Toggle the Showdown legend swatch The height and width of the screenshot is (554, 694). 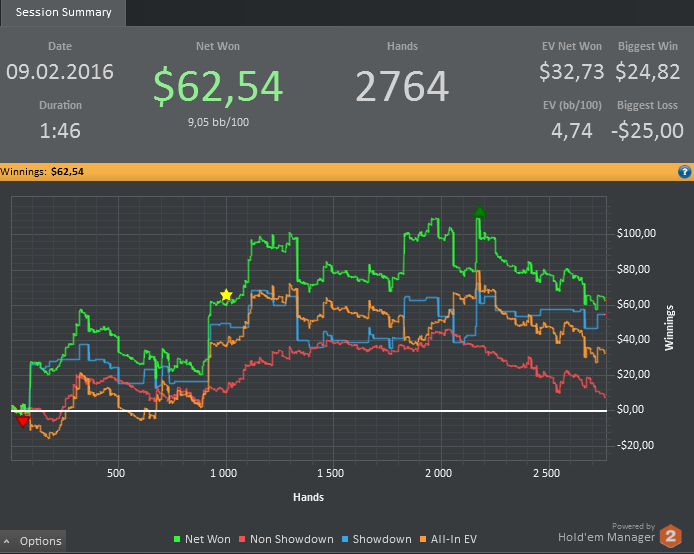coord(345,539)
